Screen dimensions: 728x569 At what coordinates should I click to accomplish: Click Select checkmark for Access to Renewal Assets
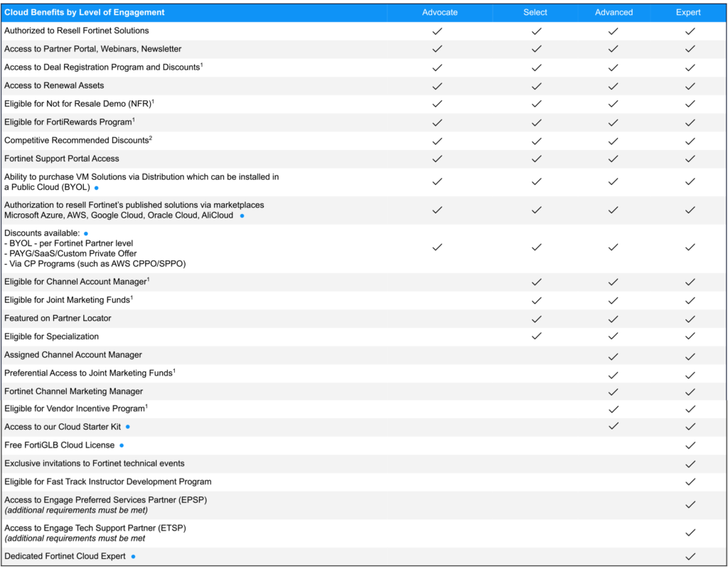coord(537,86)
